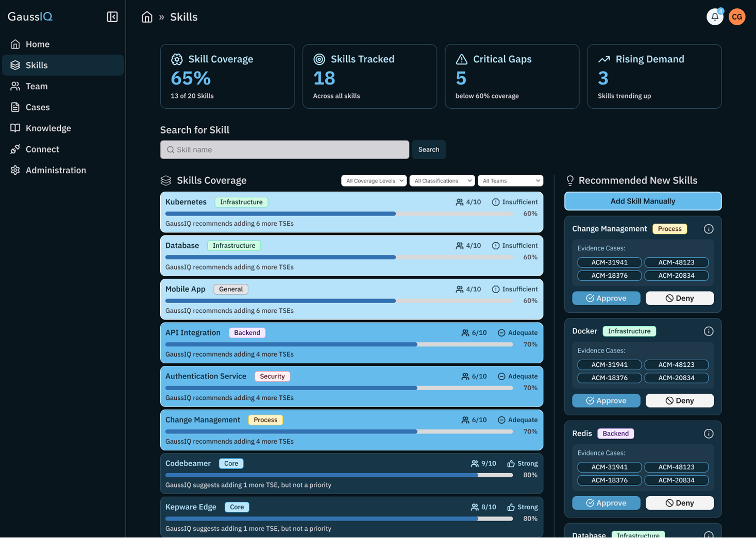The width and height of the screenshot is (756, 538).
Task: Click Kubernetes Insufficient status icon
Action: pyautogui.click(x=496, y=202)
